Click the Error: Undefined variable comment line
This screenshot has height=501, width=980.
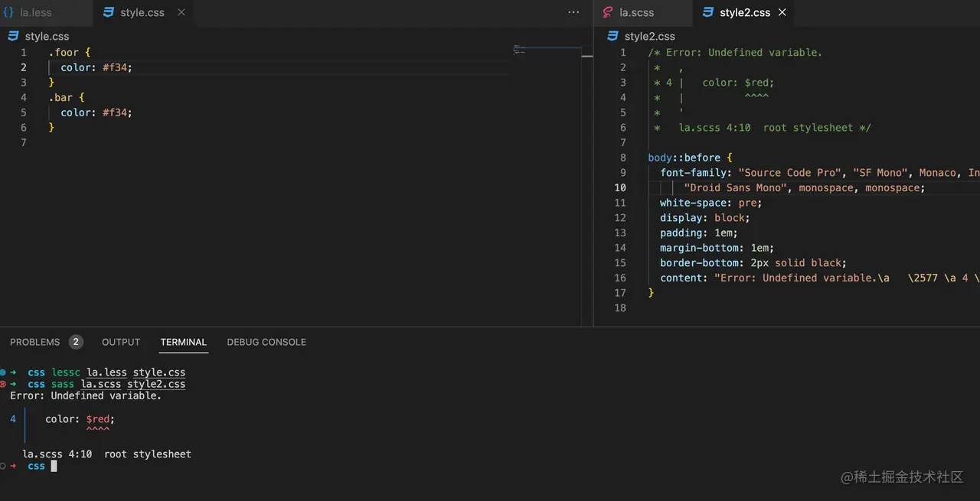pyautogui.click(x=735, y=53)
